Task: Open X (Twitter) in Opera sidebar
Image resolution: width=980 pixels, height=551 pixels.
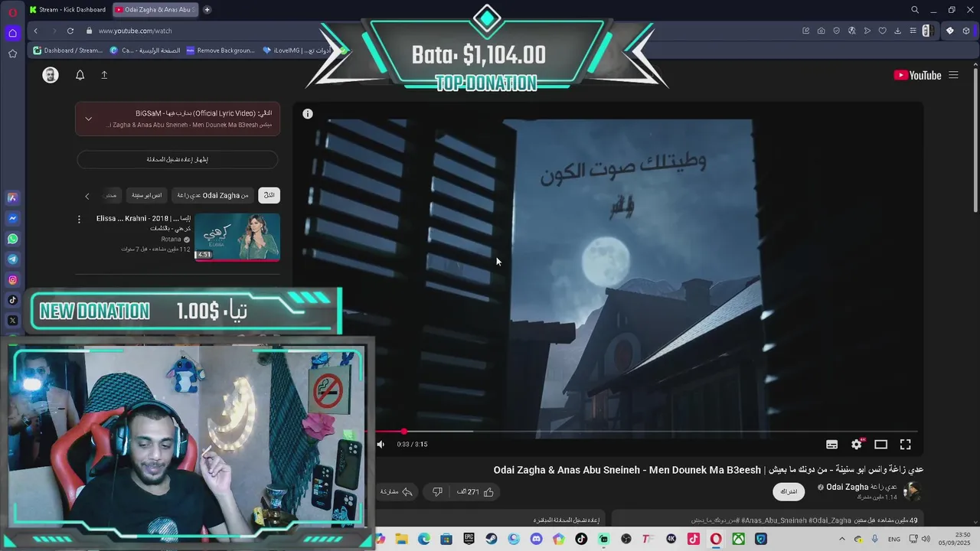Action: point(12,321)
